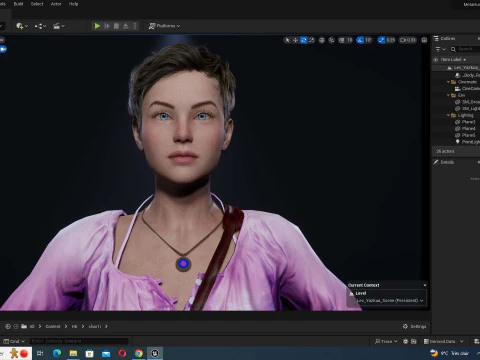Screen dimensions: 480x360
Task: Select the Plane3 actor in Outliner
Action: pyautogui.click(x=456, y=122)
